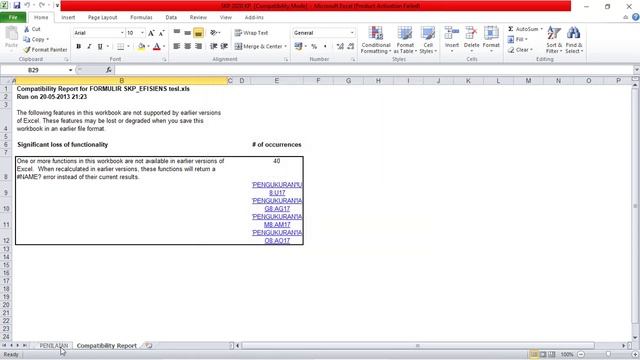Open Format as Table gallery
The image size is (640, 360).
pos(405,40)
